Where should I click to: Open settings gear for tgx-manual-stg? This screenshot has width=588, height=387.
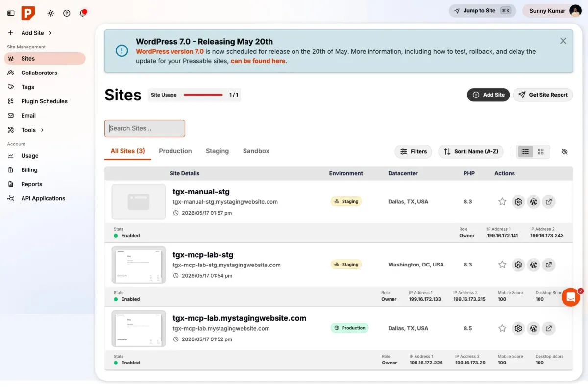coord(518,201)
